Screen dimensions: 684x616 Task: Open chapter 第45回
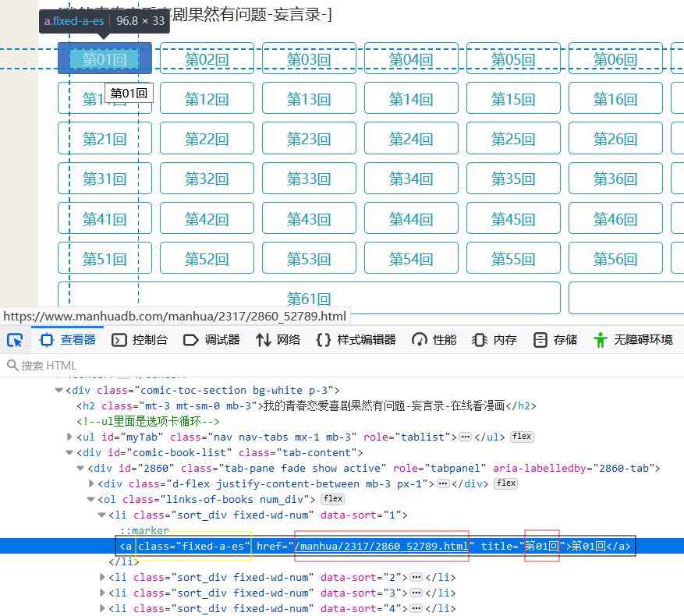[x=513, y=218]
